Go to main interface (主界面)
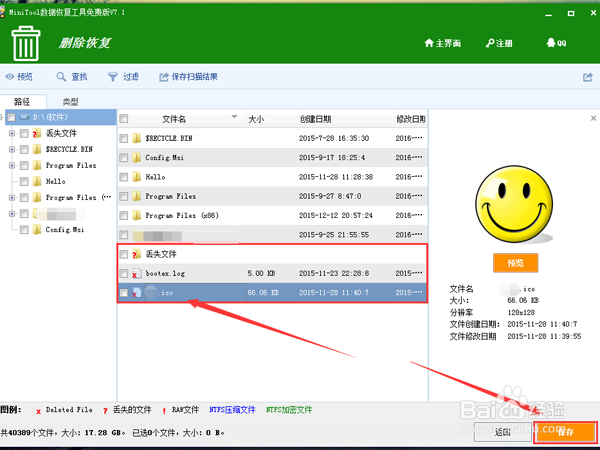600x450 pixels. 443,43
